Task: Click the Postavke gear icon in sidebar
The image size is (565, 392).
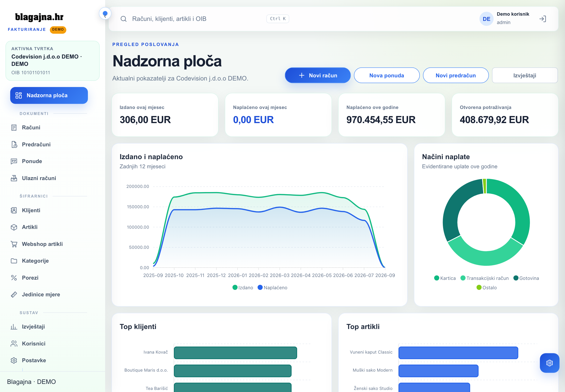Action: coord(14,360)
